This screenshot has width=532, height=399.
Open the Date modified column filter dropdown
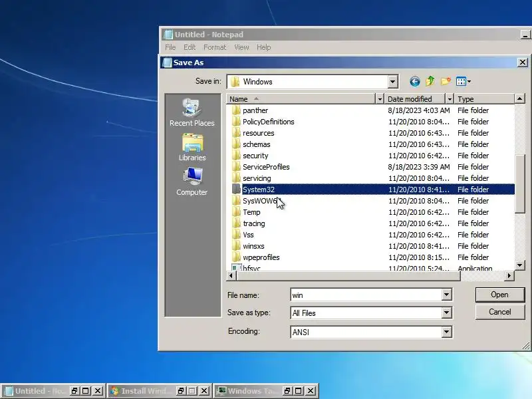coord(450,99)
